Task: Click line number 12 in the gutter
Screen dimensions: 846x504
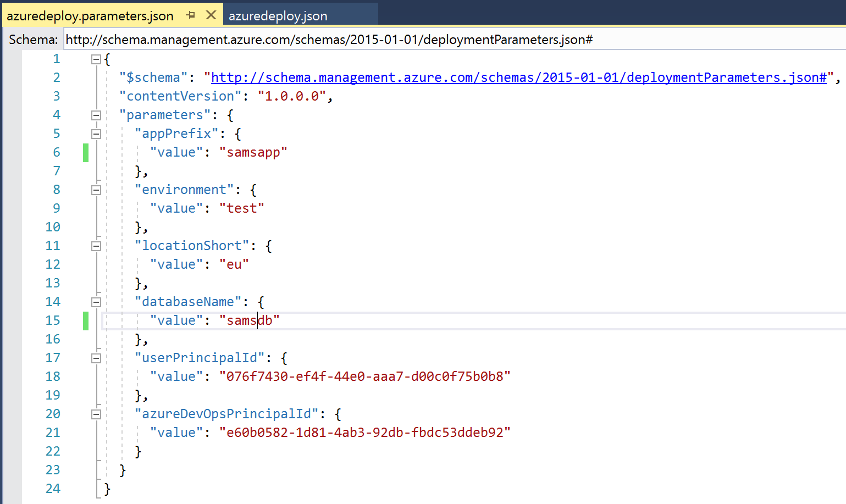Action: [53, 264]
